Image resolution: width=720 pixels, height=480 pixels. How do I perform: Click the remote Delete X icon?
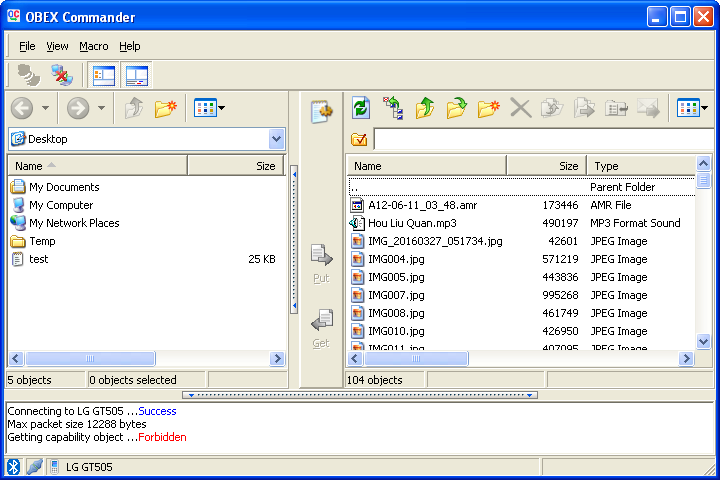pyautogui.click(x=521, y=108)
